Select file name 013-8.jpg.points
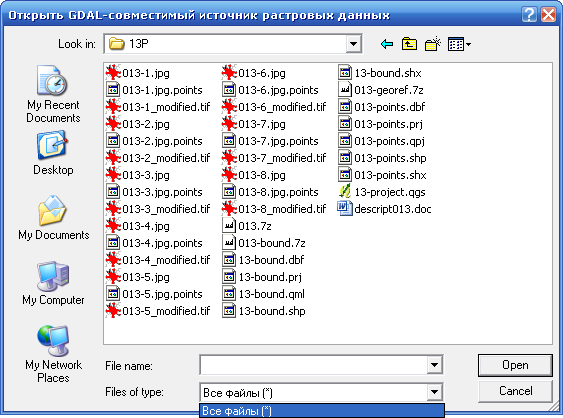Image resolution: width=563 pixels, height=418 pixels. pos(278,192)
